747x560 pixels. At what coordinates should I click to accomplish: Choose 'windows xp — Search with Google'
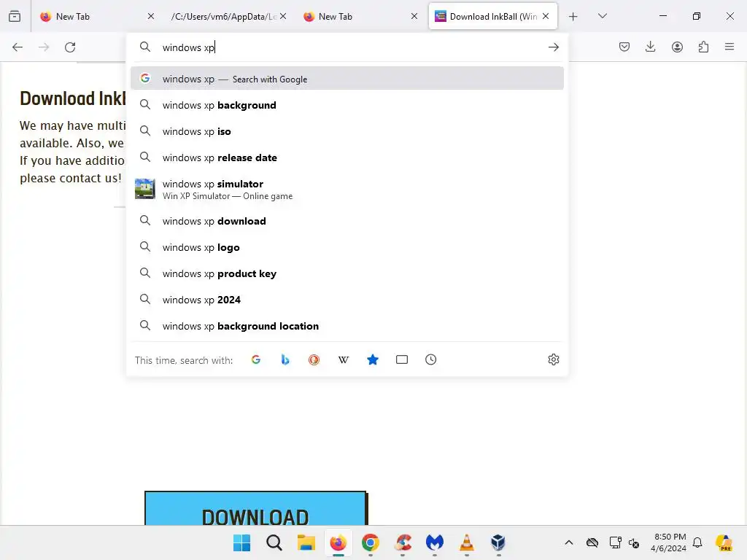point(347,79)
